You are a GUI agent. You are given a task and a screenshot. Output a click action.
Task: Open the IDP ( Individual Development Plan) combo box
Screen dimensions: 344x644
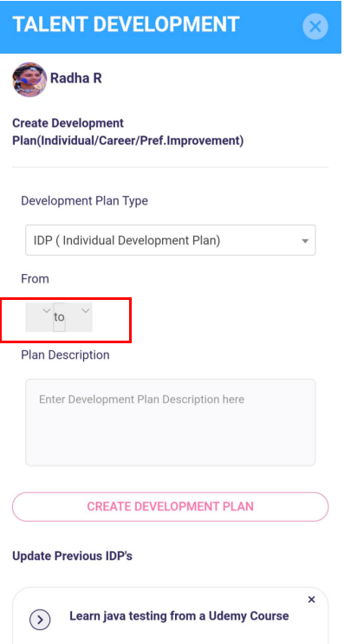click(x=171, y=240)
